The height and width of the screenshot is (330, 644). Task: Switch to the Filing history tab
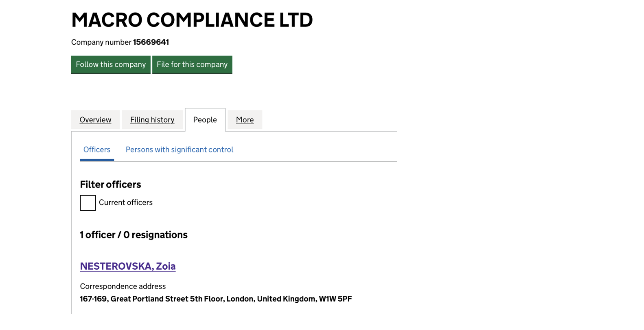[x=152, y=120]
